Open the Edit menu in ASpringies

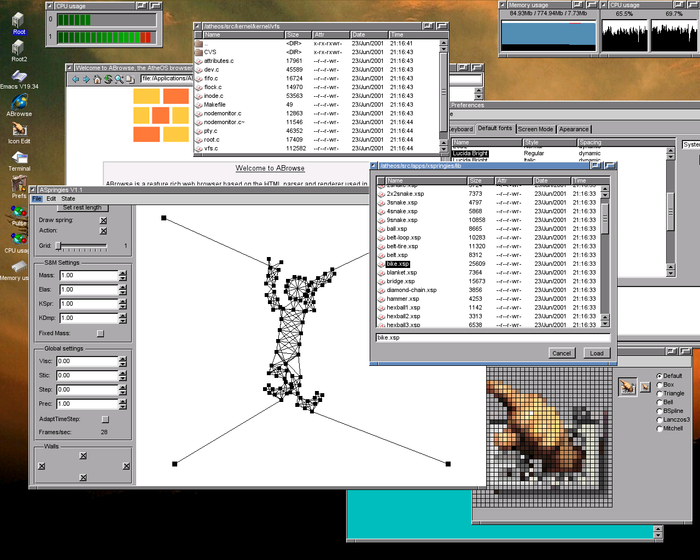pos(52,199)
